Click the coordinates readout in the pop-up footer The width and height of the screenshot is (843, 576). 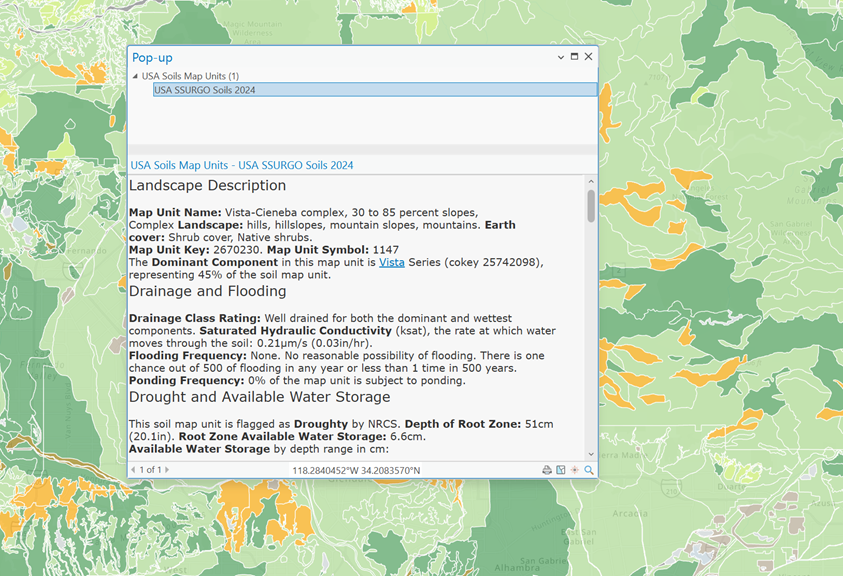(356, 470)
